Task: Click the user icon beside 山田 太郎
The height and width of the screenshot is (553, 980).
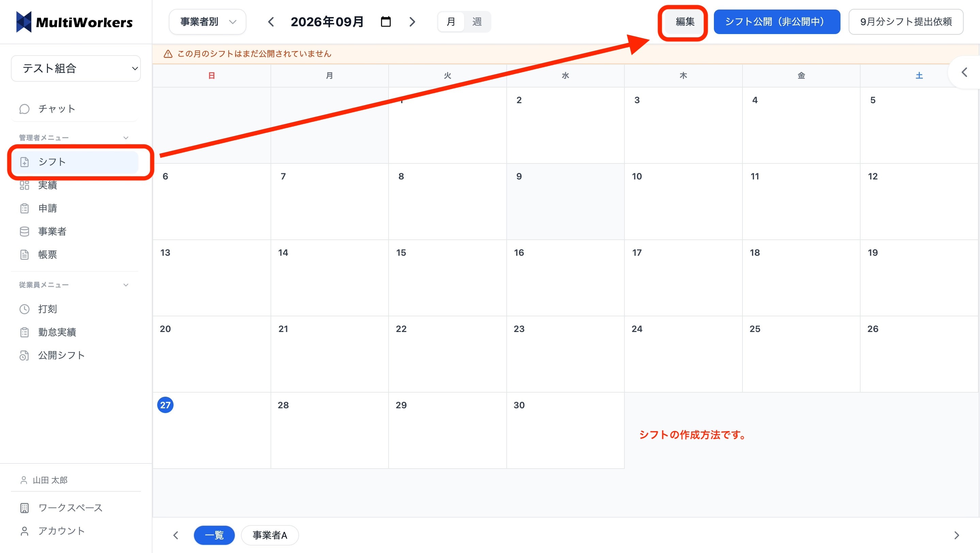Action: pos(23,480)
